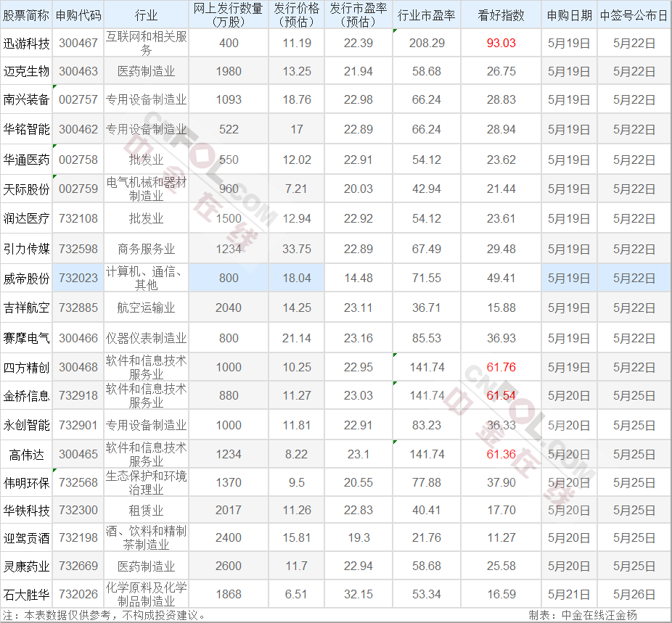Image resolution: width=672 pixels, height=623 pixels.
Task: Click red index value 61.76
Action: 501,368
